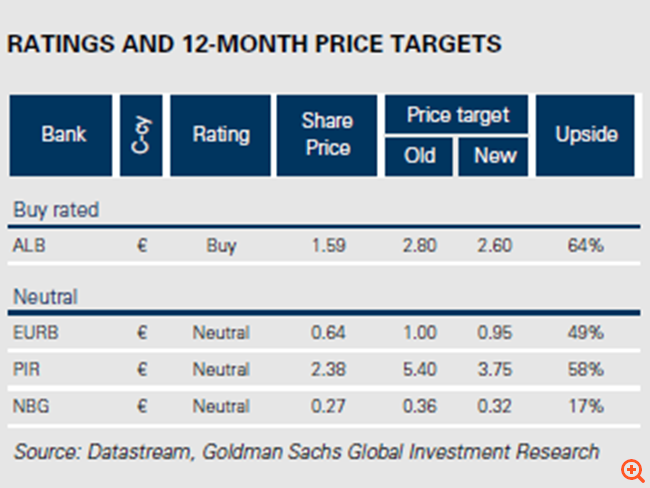Click NBG's 17% upside value
The width and height of the screenshot is (650, 488).
point(586,406)
